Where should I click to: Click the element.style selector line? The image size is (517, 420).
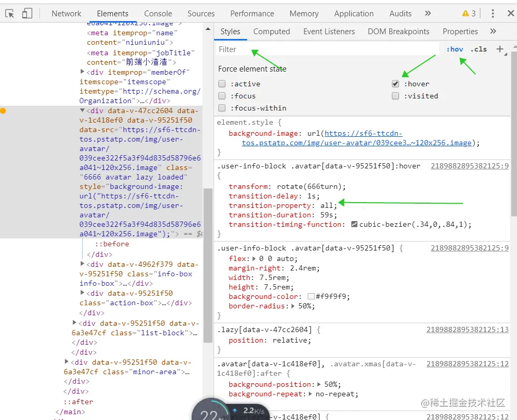[249, 123]
